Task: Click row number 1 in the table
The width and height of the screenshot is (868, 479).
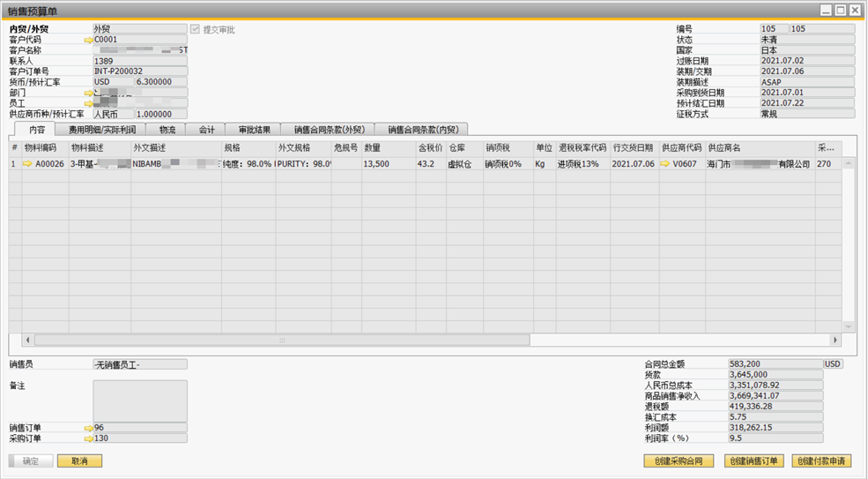Action: coord(15,163)
